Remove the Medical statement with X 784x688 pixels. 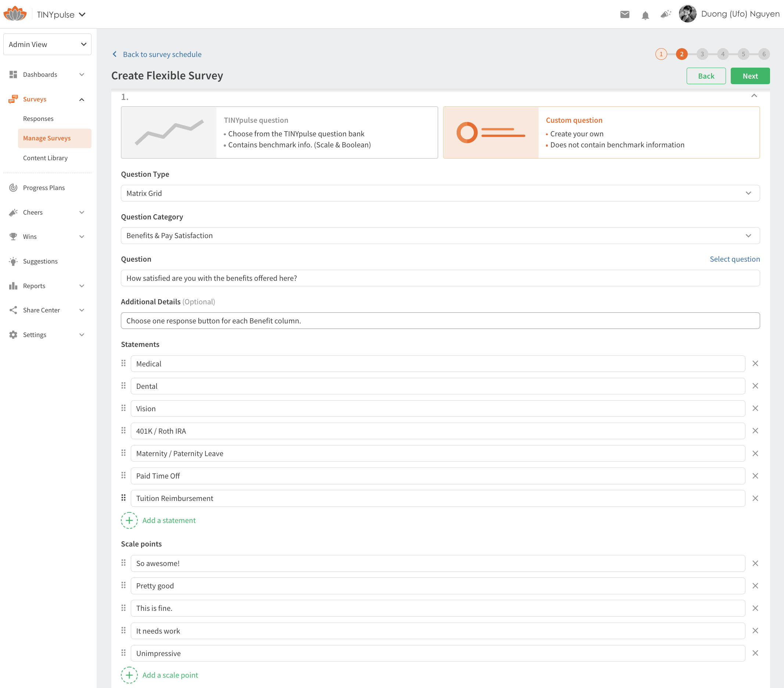pos(755,363)
